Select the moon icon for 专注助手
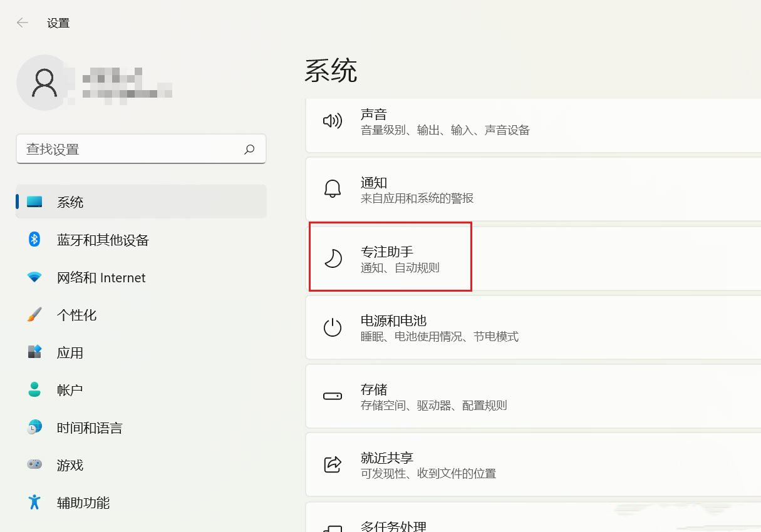The height and width of the screenshot is (532, 761). click(x=333, y=257)
